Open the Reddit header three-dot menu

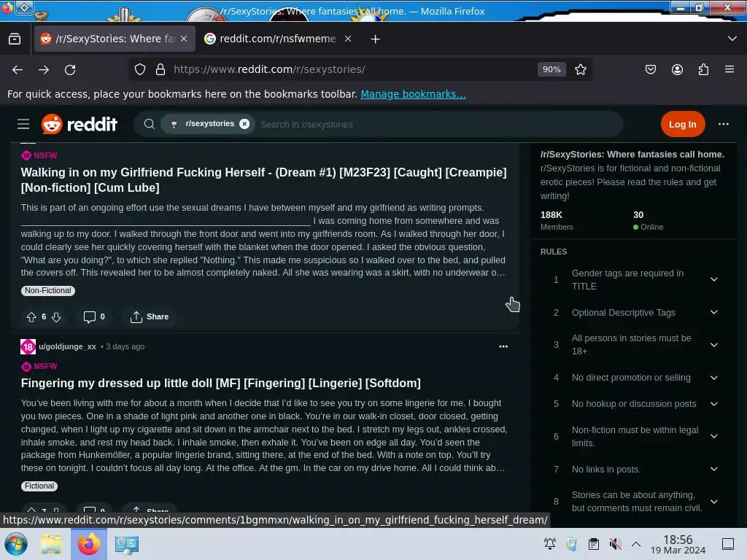pyautogui.click(x=723, y=124)
